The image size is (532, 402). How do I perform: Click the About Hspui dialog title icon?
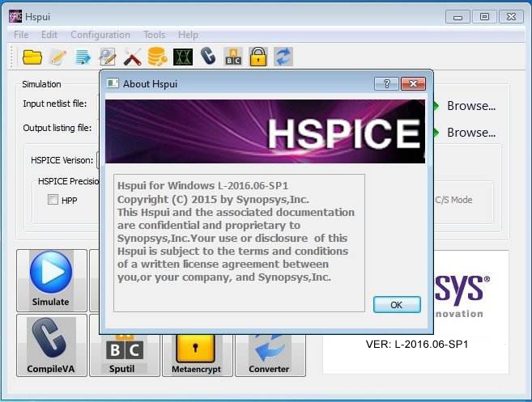113,83
